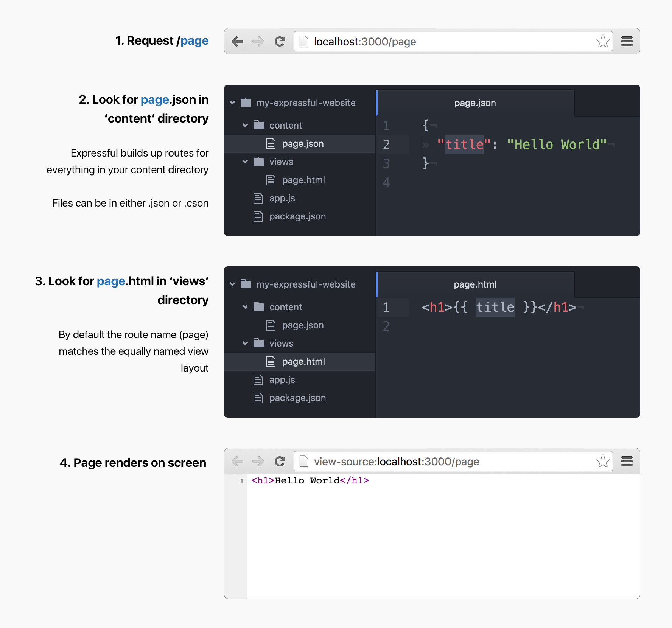Open package.json in the lower editor tree
The height and width of the screenshot is (628, 672).
(x=300, y=398)
